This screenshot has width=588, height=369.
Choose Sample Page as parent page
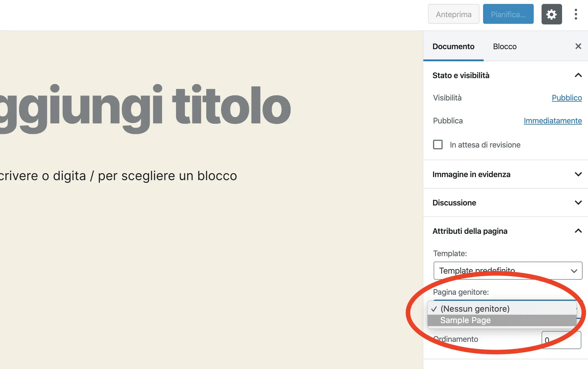(x=465, y=320)
